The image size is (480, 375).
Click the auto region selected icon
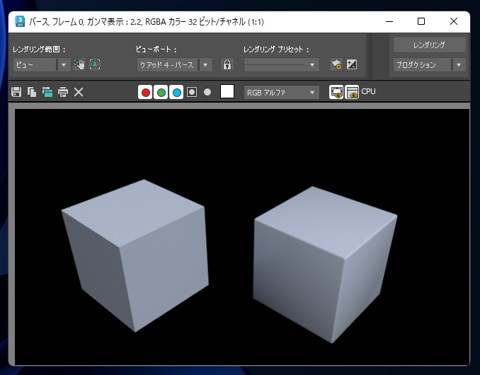click(95, 64)
